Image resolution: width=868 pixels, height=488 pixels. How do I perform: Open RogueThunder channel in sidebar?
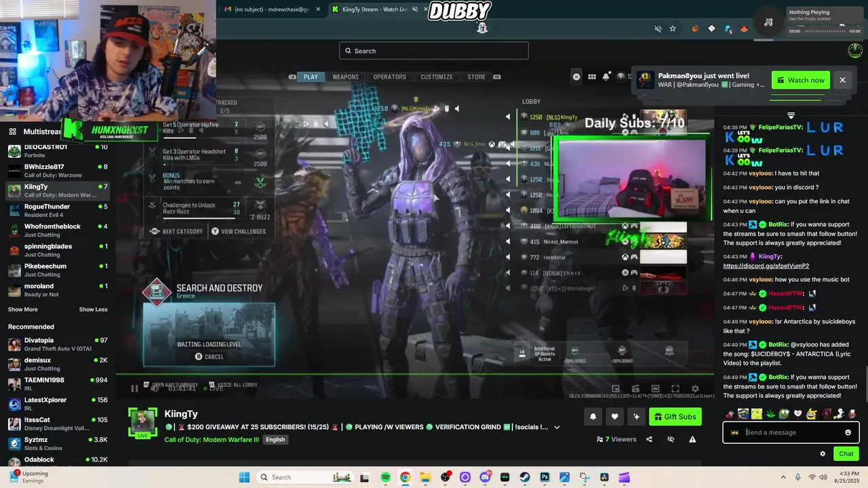pyautogui.click(x=57, y=210)
